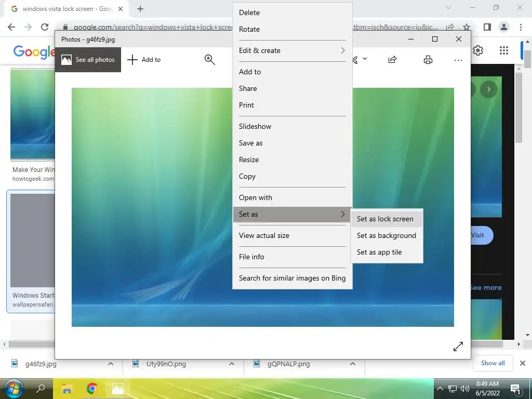Choose Copy in the context menu
The width and height of the screenshot is (532, 399).
(292, 177)
